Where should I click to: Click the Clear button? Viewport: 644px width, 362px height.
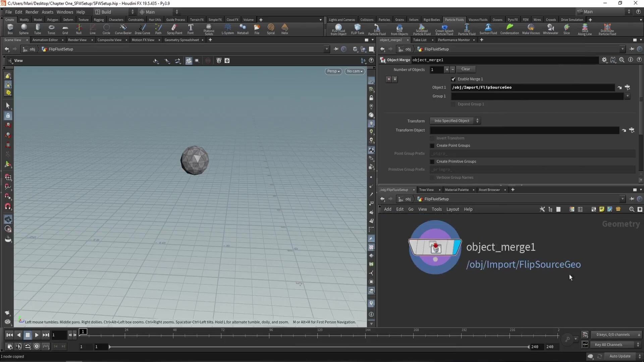(466, 69)
